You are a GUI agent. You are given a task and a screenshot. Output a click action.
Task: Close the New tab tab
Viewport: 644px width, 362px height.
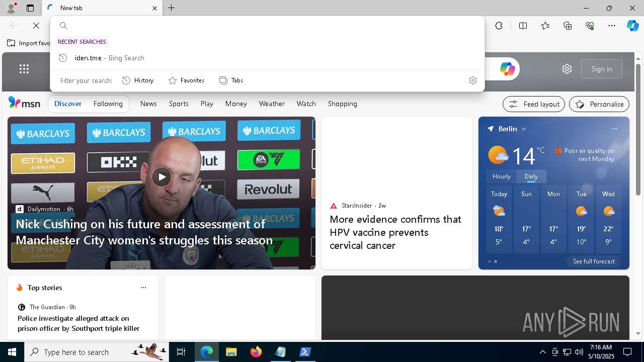[154, 8]
